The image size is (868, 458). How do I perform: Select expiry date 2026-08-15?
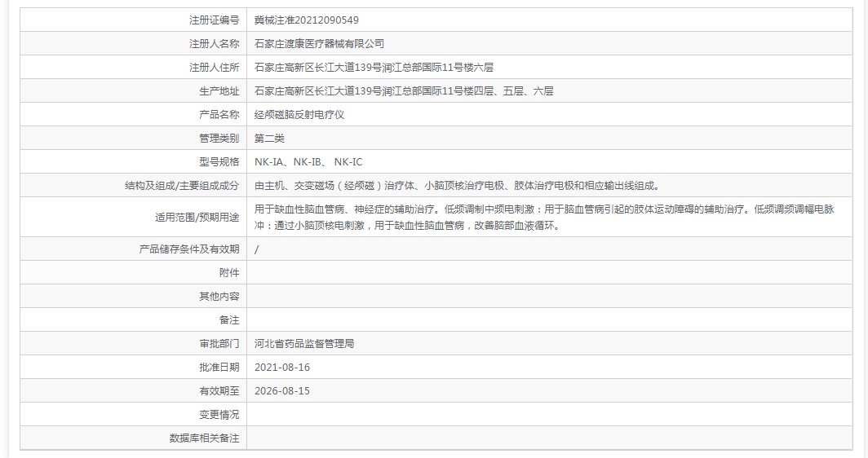click(x=282, y=391)
